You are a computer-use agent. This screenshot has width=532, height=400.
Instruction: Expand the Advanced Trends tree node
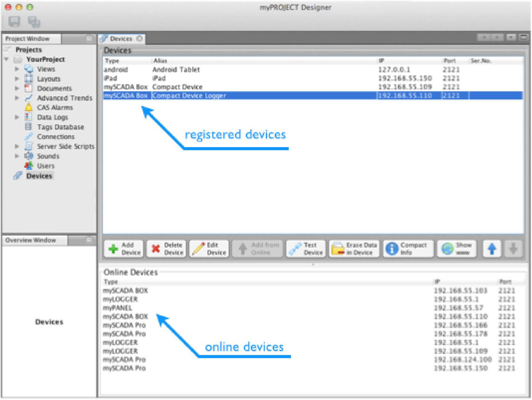[17, 98]
